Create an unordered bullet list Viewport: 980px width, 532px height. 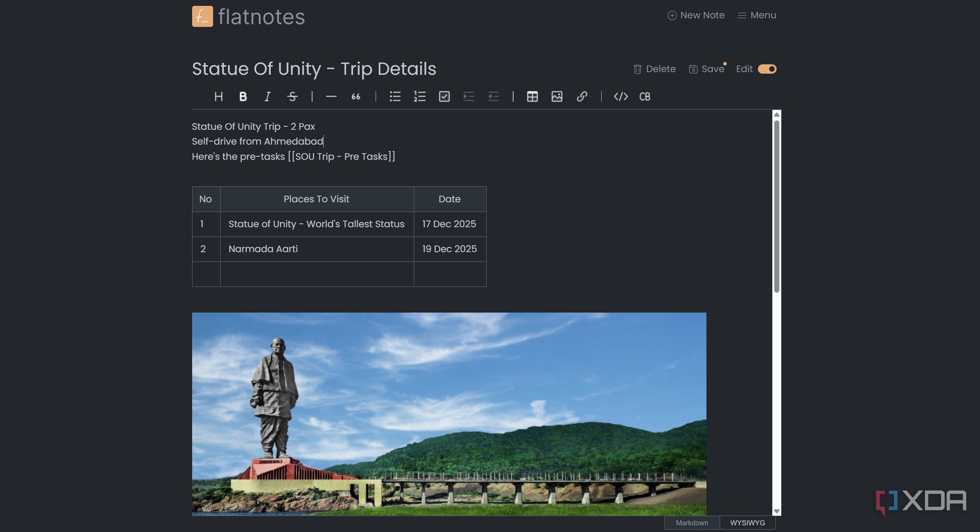[x=395, y=97]
